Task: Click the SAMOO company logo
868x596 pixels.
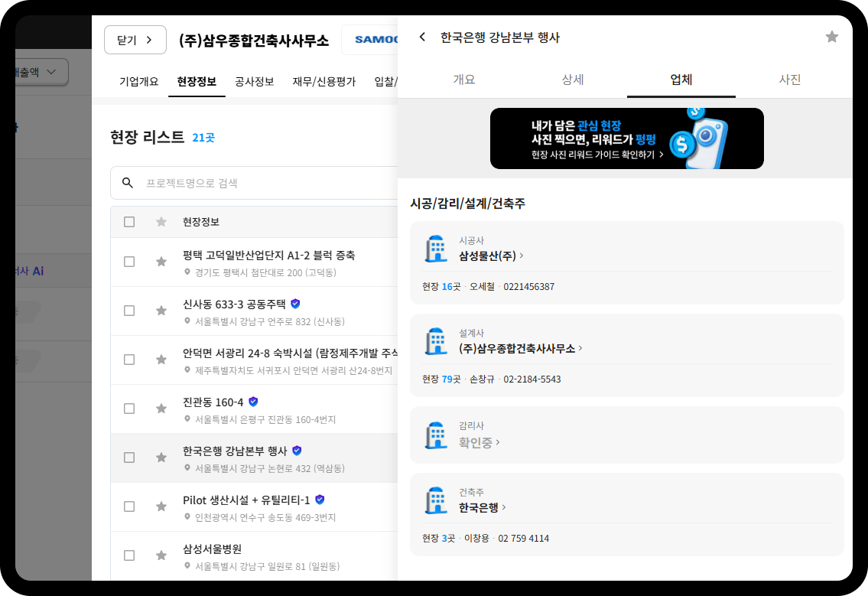Action: [375, 40]
